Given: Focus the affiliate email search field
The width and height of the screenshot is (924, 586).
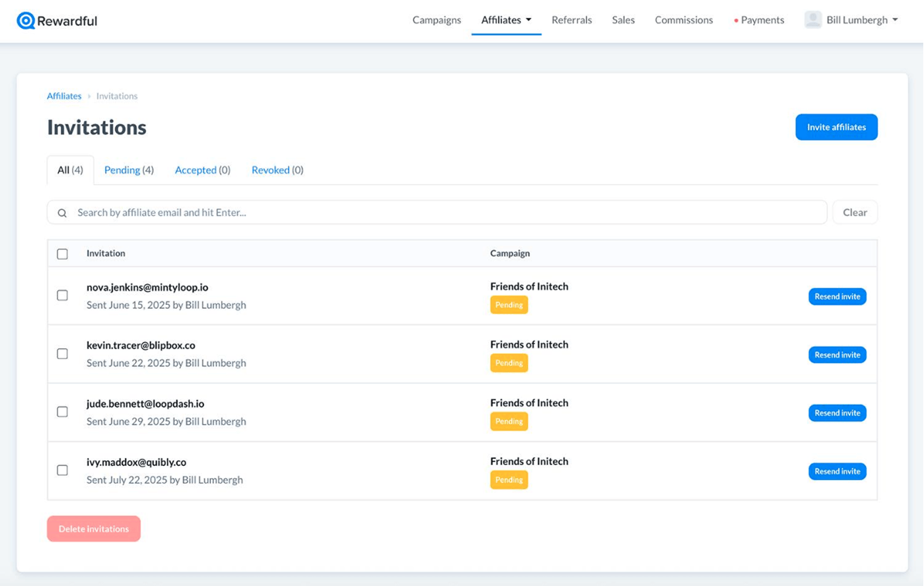Looking at the screenshot, I should pyautogui.click(x=437, y=212).
